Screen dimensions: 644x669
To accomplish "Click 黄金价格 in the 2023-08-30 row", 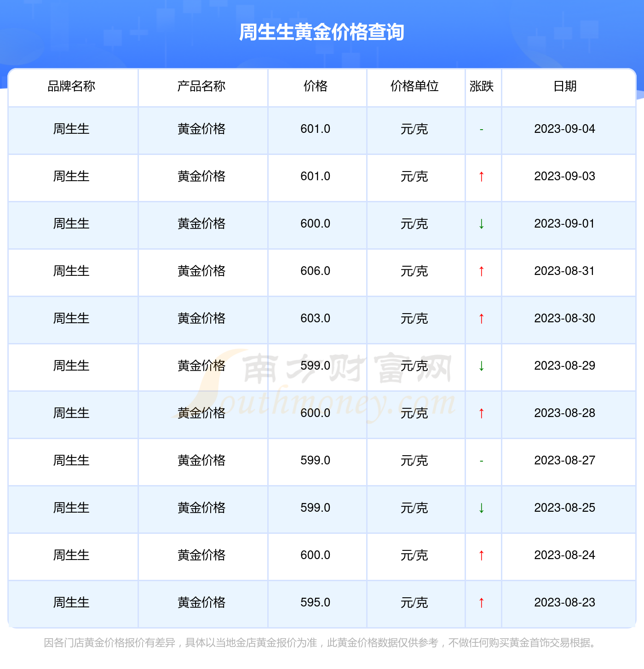I will pyautogui.click(x=201, y=319).
